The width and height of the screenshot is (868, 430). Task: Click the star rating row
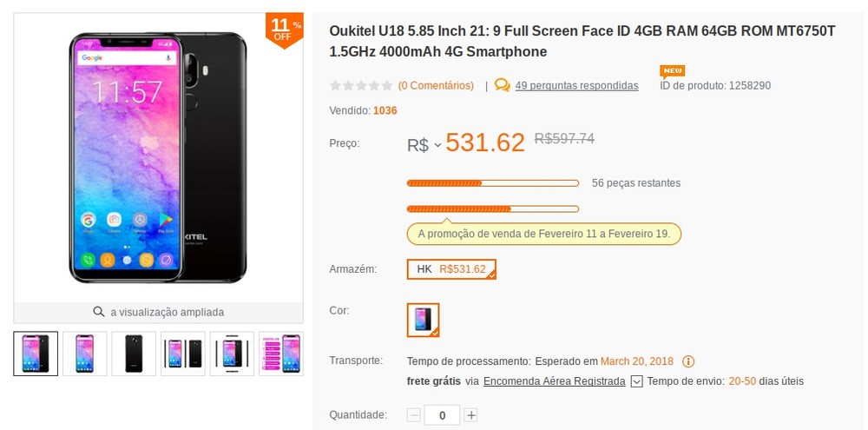(361, 85)
